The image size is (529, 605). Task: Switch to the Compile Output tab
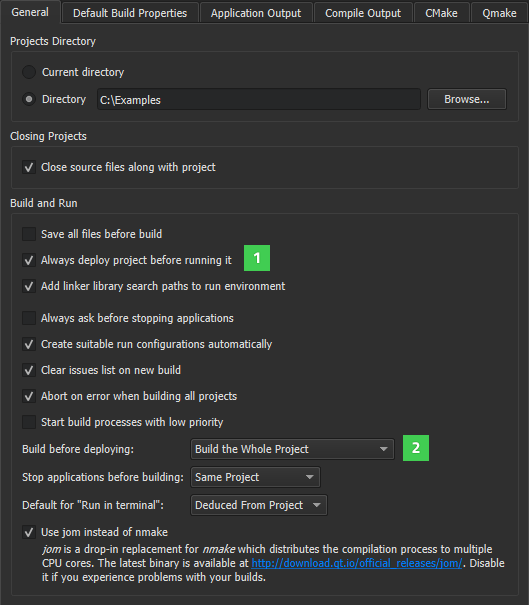click(x=363, y=13)
